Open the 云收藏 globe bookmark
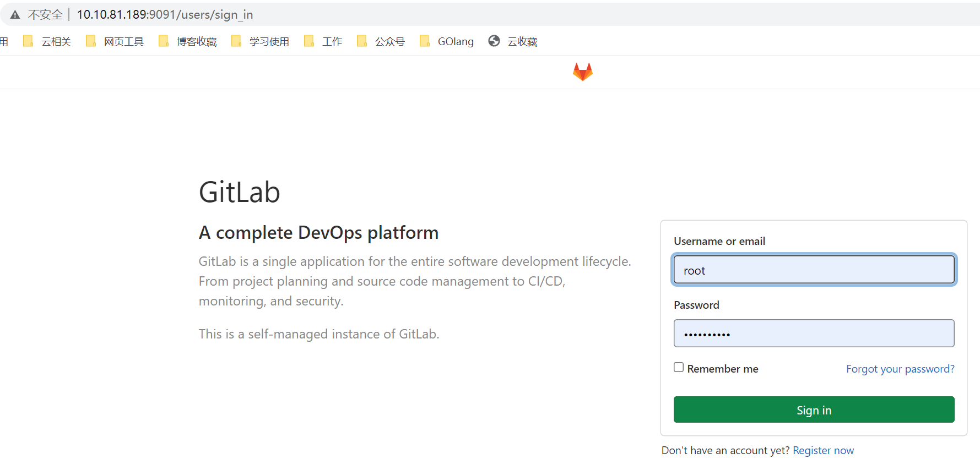Viewport: 980px width, 459px height. coord(513,41)
